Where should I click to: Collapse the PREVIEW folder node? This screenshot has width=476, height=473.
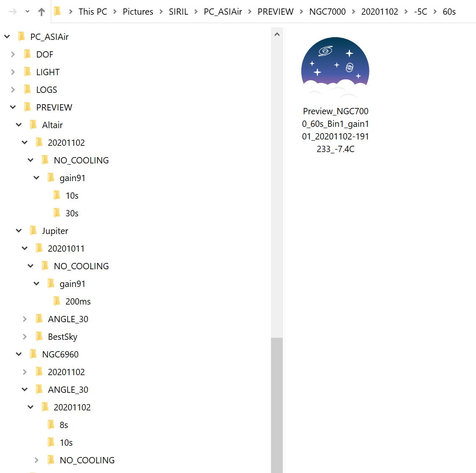[x=13, y=107]
